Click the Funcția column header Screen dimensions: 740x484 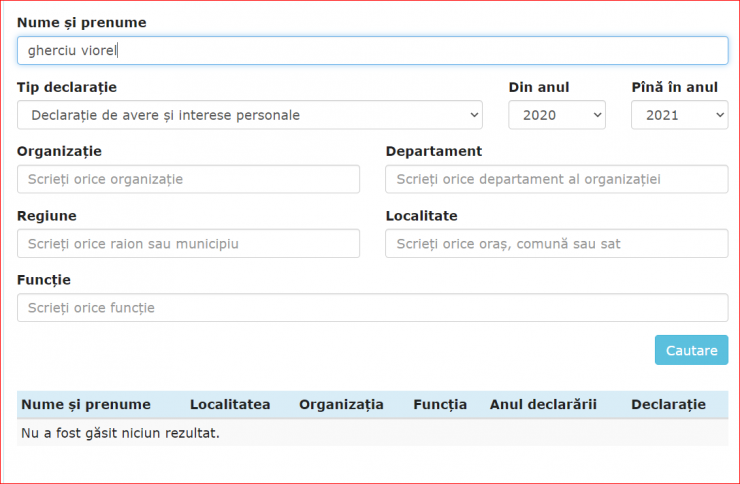pyautogui.click(x=440, y=404)
